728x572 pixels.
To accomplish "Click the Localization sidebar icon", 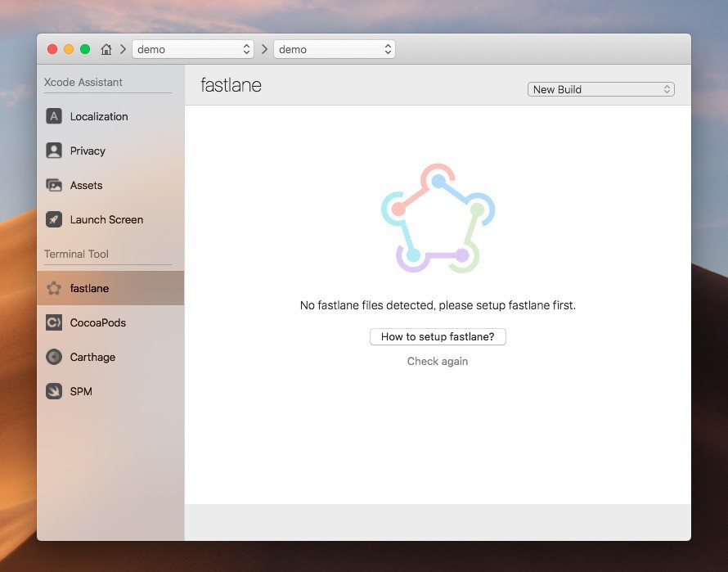I will tap(54, 116).
